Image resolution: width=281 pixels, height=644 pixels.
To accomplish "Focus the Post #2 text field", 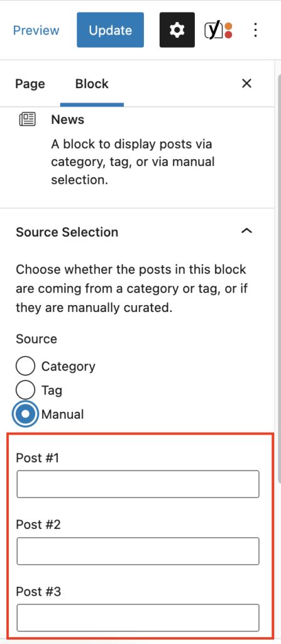I will click(138, 551).
